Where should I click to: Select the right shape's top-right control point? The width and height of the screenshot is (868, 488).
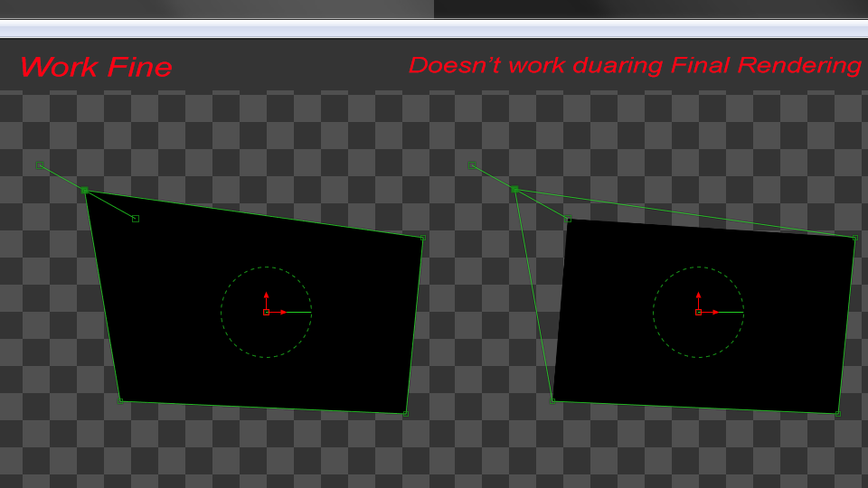point(855,238)
